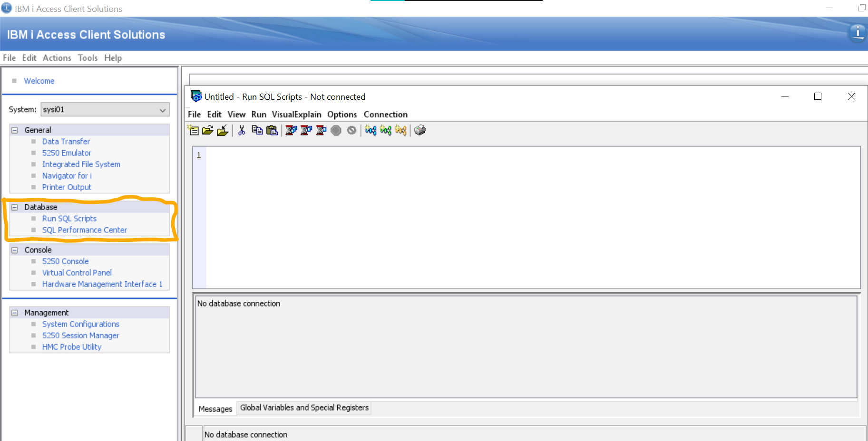Click the IBM i Access title bar icon
Viewport: 868px width, 441px height.
click(7, 8)
